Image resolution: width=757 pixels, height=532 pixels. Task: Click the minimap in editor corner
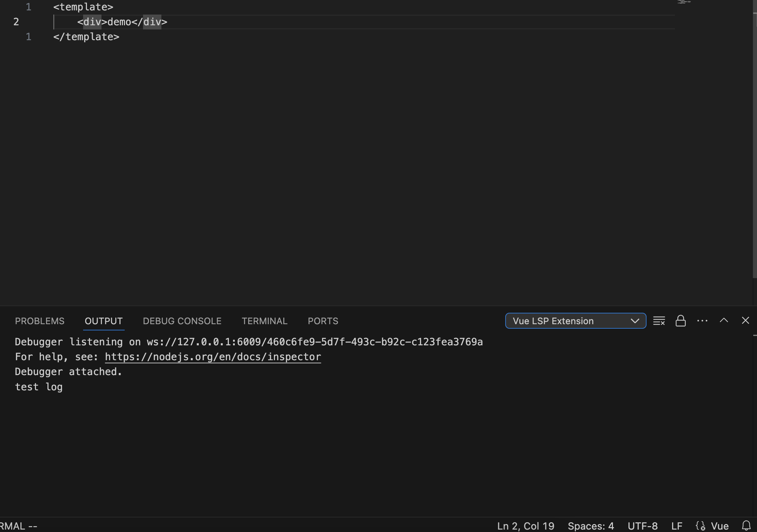[684, 2]
